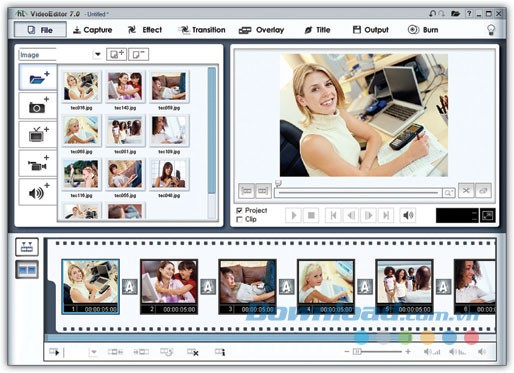The height and width of the screenshot is (373, 514).
Task: Zoom out storyboard with minus button
Action: tap(347, 352)
